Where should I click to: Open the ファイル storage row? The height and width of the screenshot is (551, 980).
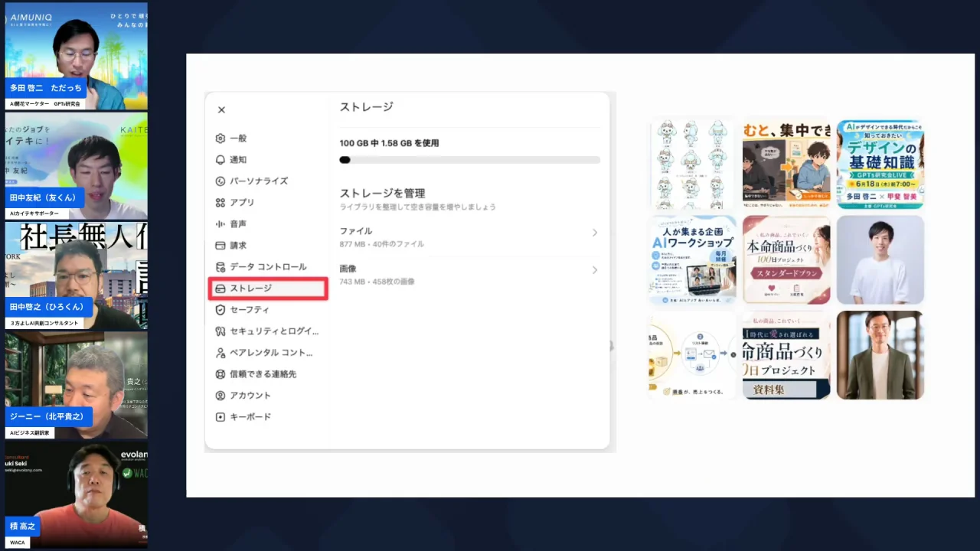(x=469, y=237)
